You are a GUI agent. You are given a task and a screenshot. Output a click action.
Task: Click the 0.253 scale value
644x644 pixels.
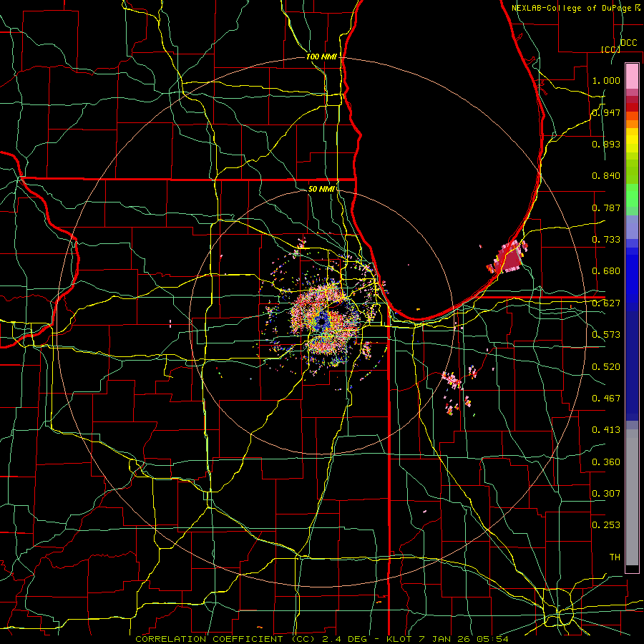(x=606, y=525)
